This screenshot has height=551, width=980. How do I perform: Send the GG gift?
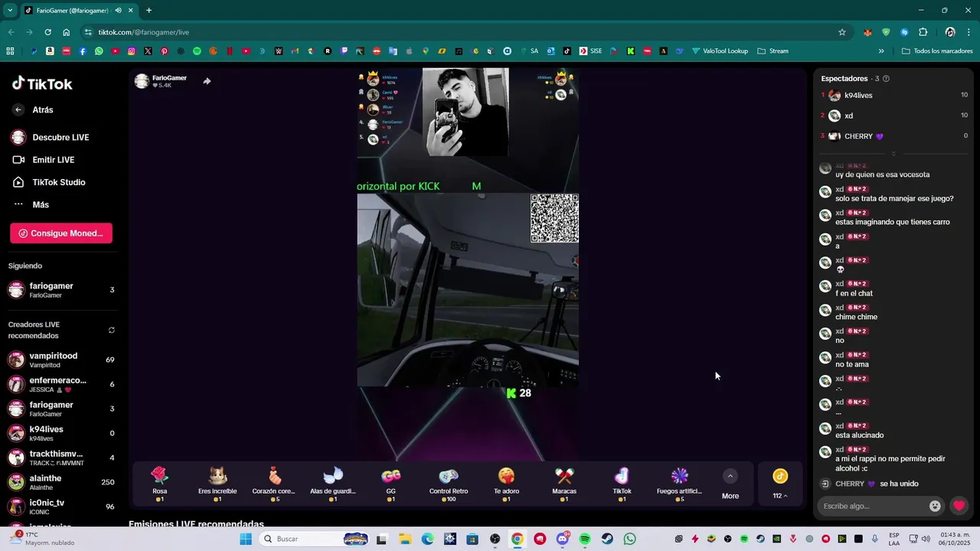pyautogui.click(x=390, y=484)
